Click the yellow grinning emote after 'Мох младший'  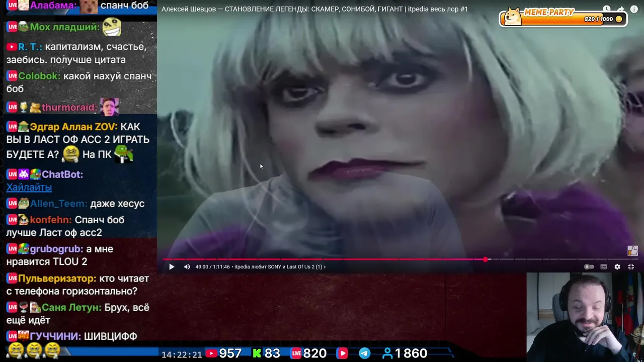(112, 27)
